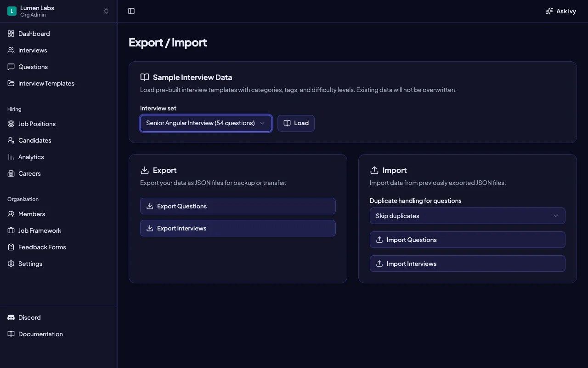Click the Sample Interview Data heading
The image size is (588, 368).
click(x=192, y=77)
